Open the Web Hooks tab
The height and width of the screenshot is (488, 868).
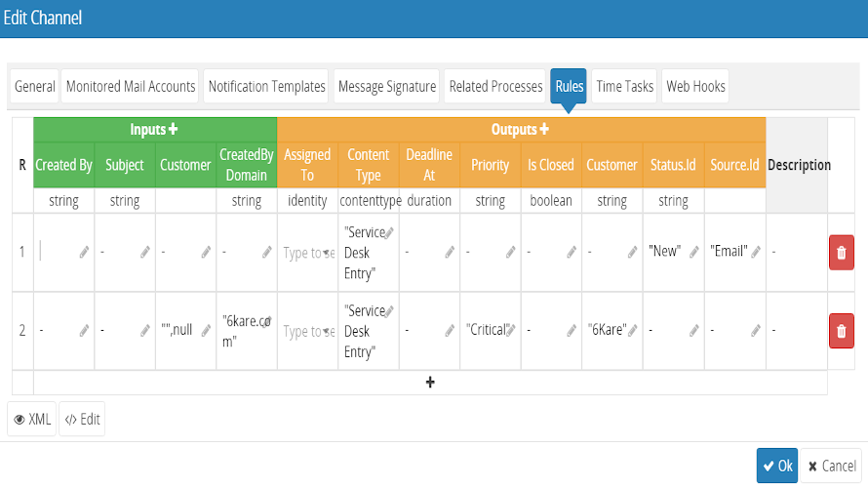point(695,87)
